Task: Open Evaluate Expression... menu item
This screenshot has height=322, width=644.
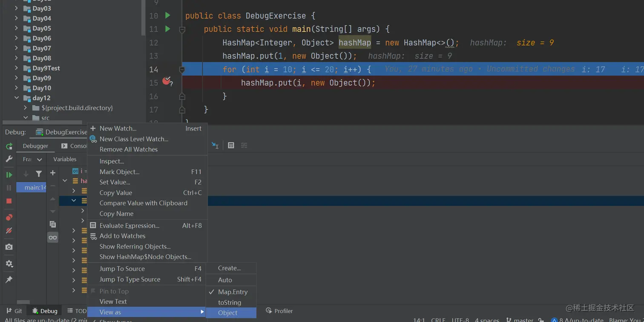Action: (x=147, y=225)
